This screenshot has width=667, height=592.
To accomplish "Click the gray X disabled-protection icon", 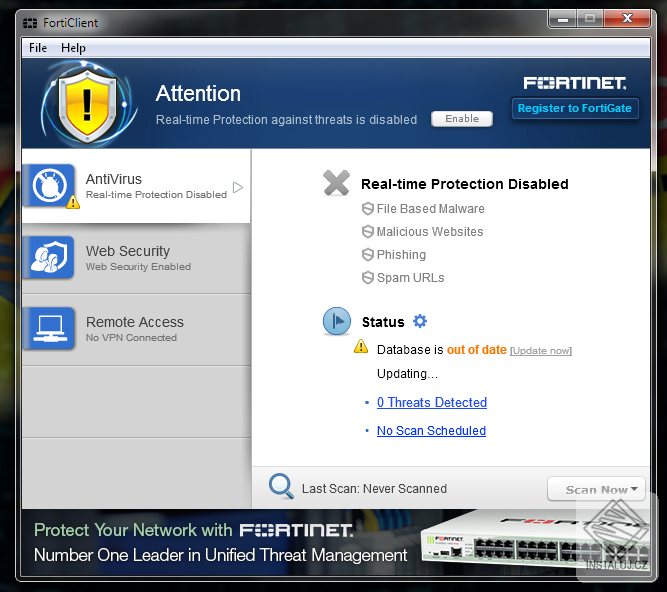I will pos(336,183).
